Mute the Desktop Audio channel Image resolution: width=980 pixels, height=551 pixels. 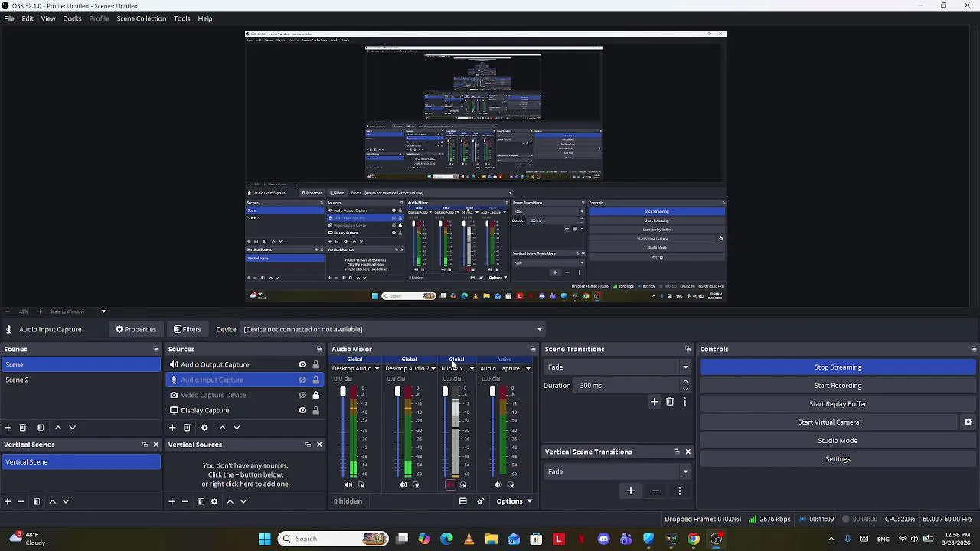click(x=348, y=485)
